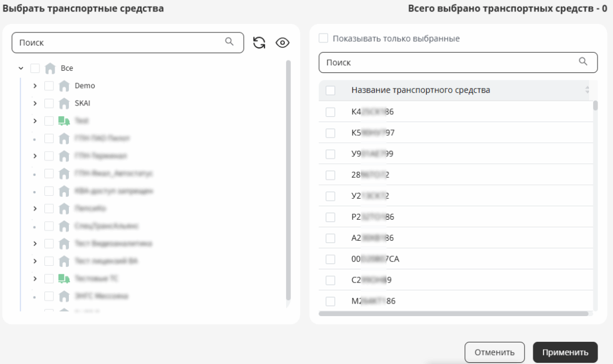Click the house icon next to Все
Screen dimensions: 613x364
[50, 68]
